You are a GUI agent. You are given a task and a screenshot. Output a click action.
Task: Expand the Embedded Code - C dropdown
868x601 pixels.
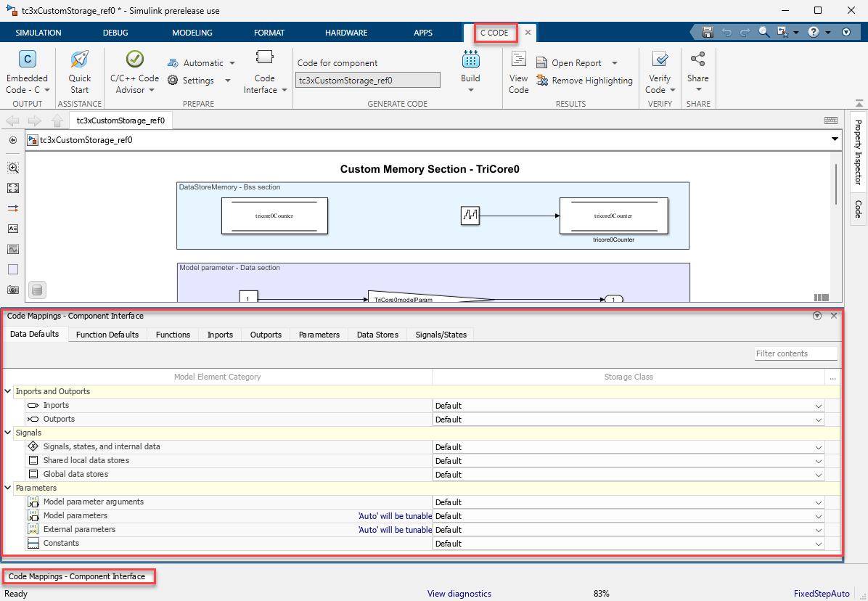pos(46,90)
